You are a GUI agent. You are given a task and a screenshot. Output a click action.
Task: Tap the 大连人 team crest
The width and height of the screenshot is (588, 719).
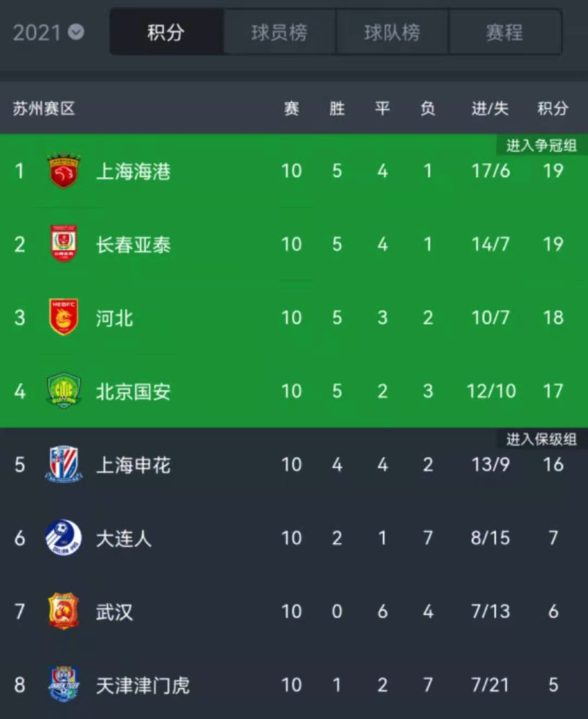pos(64,537)
